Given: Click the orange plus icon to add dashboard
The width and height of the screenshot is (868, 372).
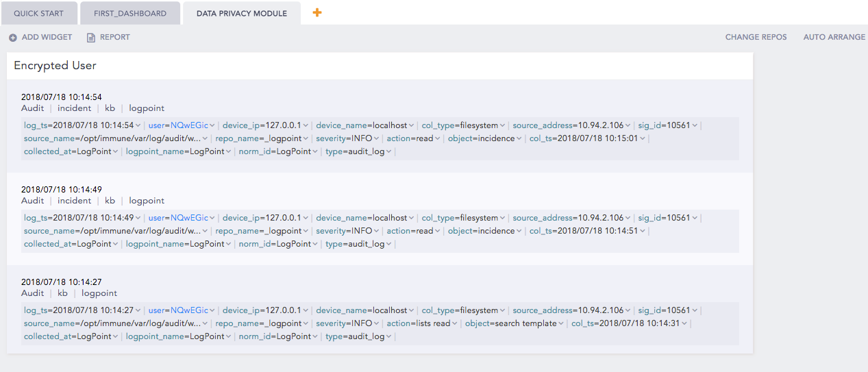Looking at the screenshot, I should tap(317, 12).
